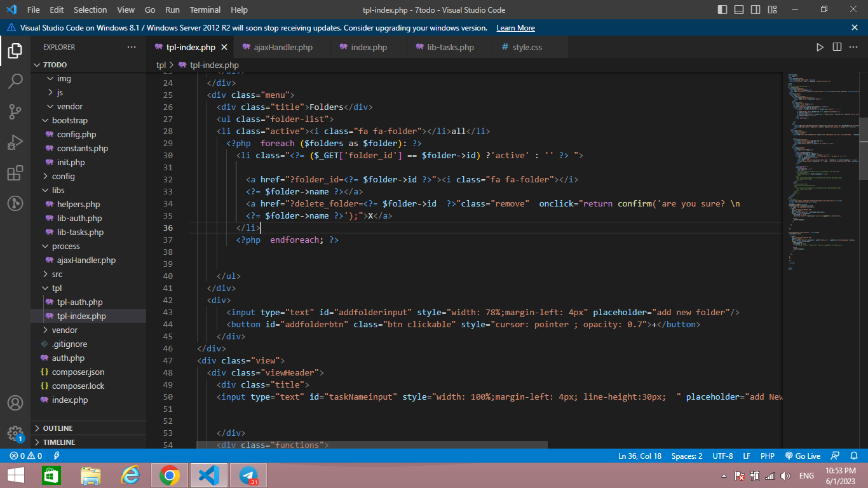The height and width of the screenshot is (488, 868).
Task: Open the Extensions view
Action: coord(15,173)
